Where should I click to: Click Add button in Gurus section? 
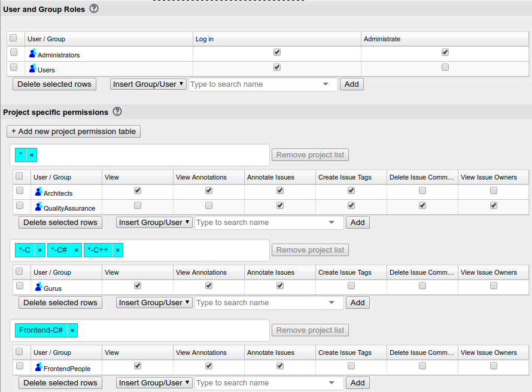tap(358, 302)
